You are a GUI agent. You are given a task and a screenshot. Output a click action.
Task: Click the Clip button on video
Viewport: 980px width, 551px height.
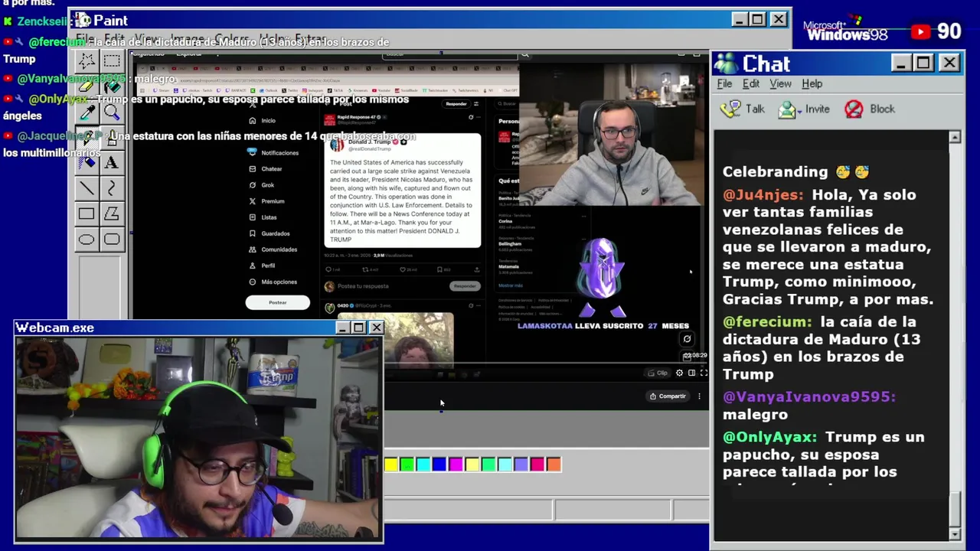coord(658,373)
